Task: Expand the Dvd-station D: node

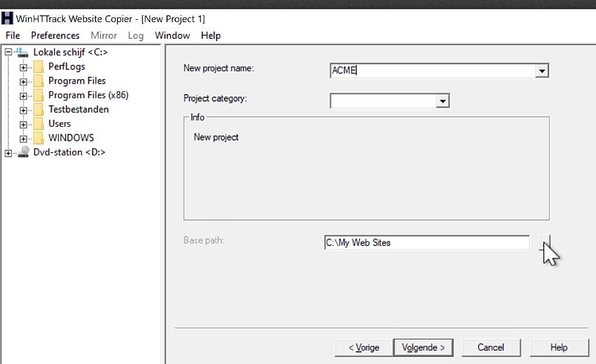Action: coord(8,153)
